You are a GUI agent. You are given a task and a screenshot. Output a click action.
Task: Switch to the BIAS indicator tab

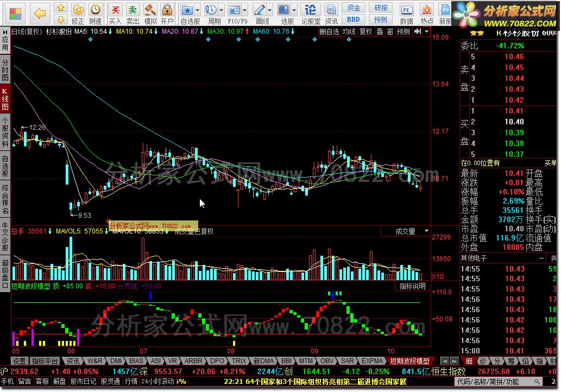point(136,361)
